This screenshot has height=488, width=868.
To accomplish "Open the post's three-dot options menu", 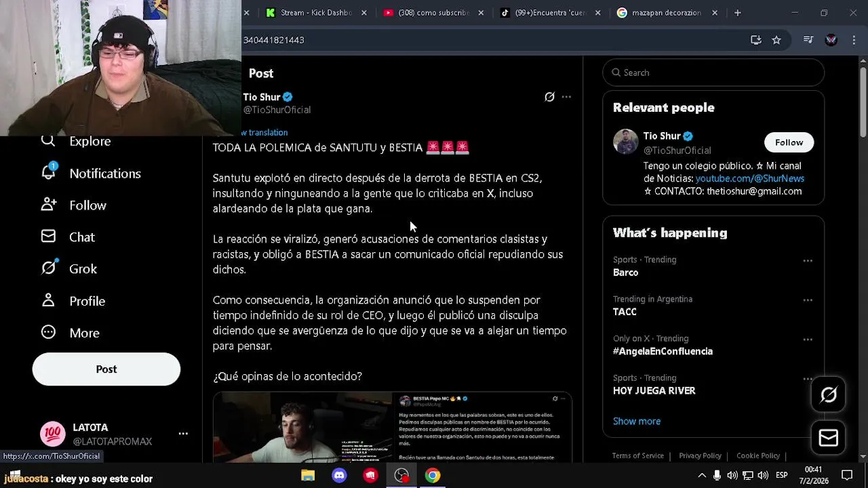I will pyautogui.click(x=566, y=97).
